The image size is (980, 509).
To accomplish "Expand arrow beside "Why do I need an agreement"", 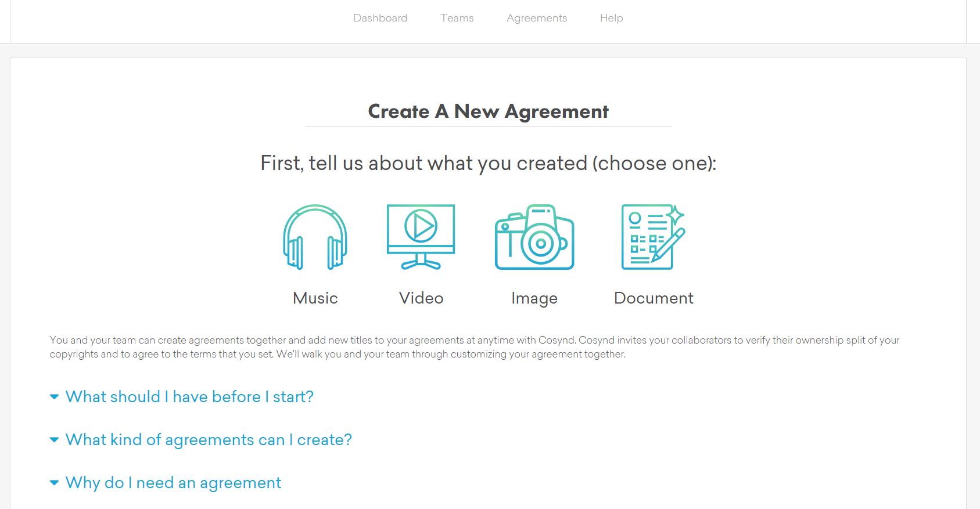I will click(x=54, y=483).
